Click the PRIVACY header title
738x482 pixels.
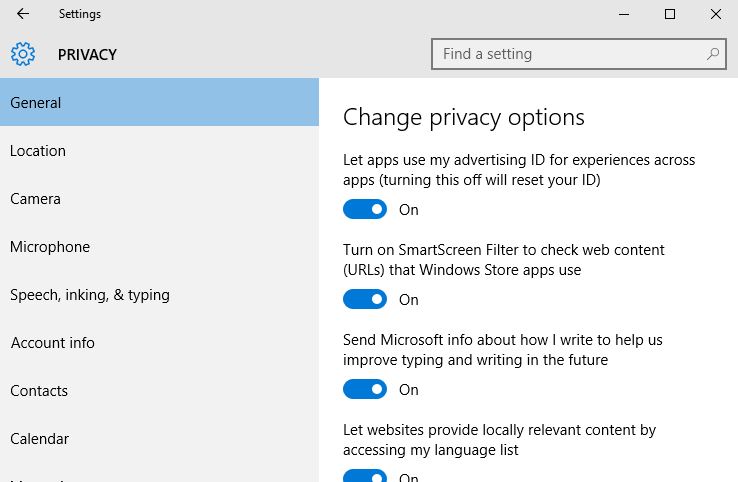87,54
